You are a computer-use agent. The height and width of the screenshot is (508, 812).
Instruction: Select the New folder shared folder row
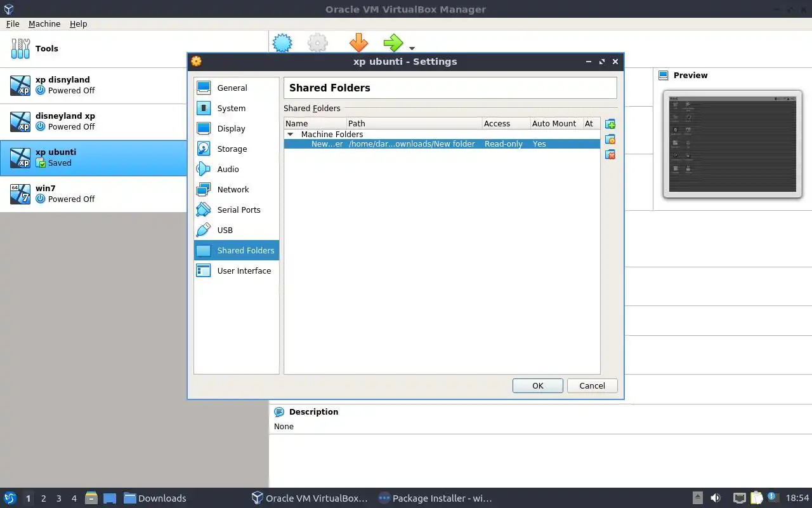click(442, 144)
